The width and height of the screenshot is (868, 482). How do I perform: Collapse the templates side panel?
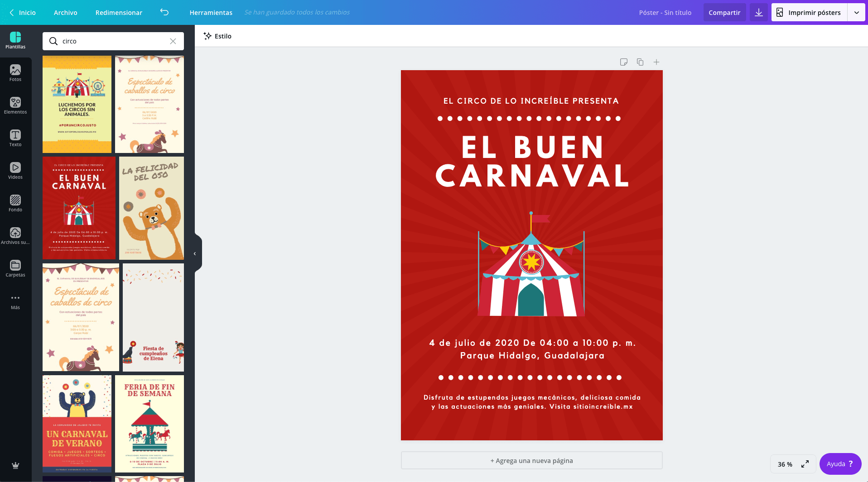click(x=195, y=253)
